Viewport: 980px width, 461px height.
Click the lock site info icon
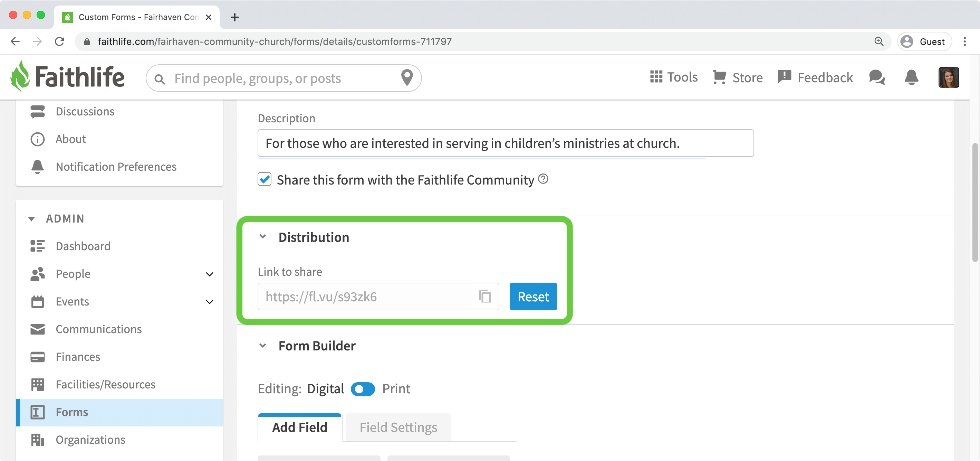[x=87, y=42]
